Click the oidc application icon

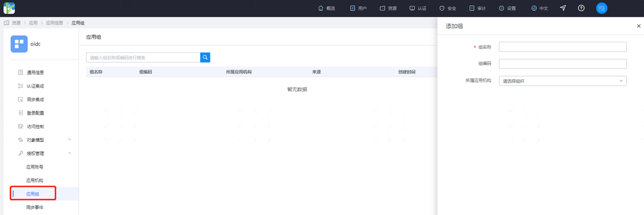19,44
